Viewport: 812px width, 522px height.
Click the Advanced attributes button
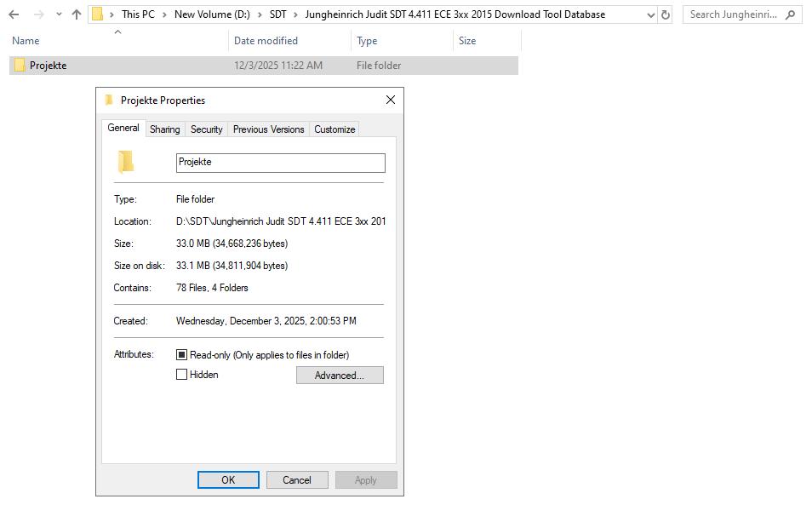339,375
